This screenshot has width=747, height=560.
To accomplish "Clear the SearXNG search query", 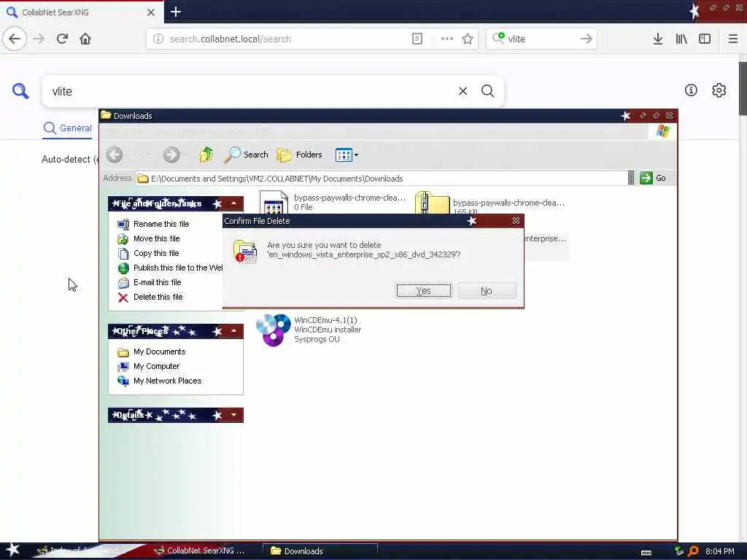I will 462,91.
